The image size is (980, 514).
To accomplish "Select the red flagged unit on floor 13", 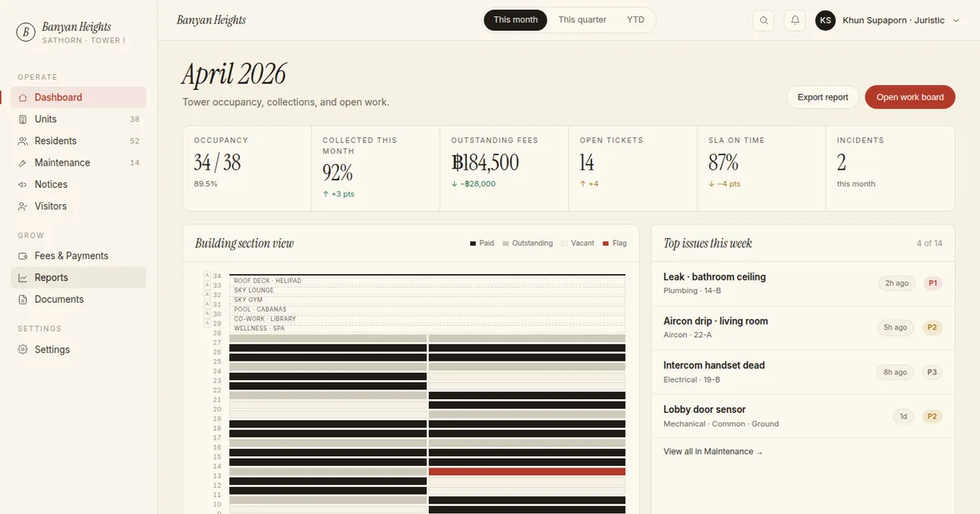I will click(x=527, y=472).
